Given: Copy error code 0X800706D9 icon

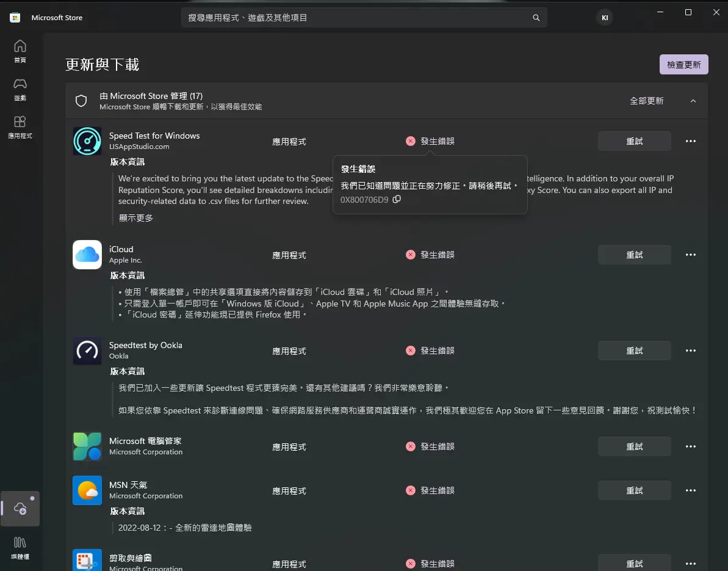Looking at the screenshot, I should 397,199.
